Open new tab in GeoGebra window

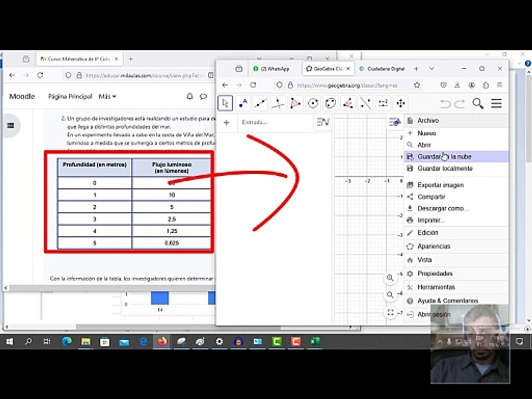click(x=416, y=69)
